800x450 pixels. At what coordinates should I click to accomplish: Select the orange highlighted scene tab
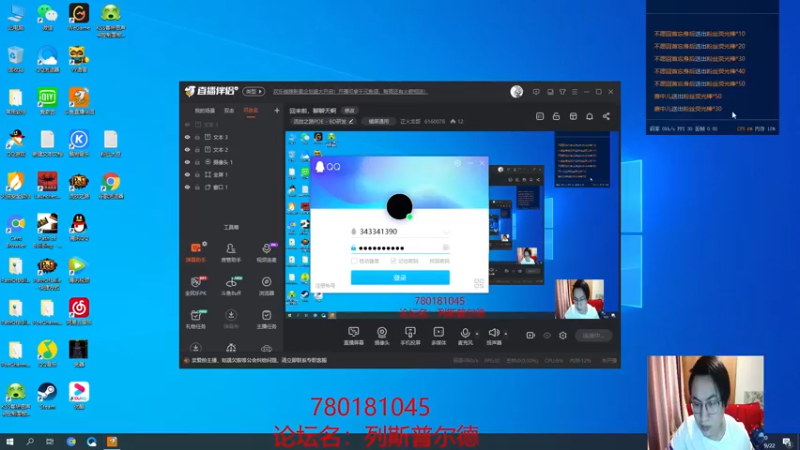click(251, 110)
